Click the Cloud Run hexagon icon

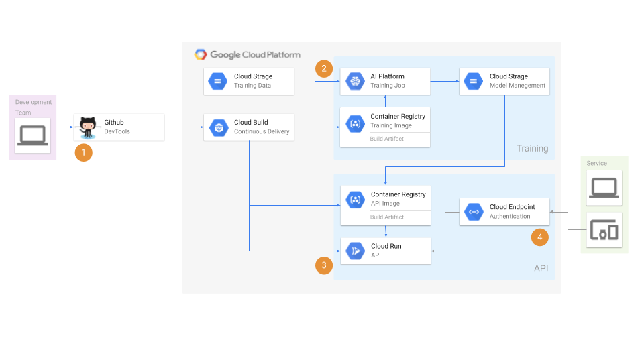pos(356,251)
